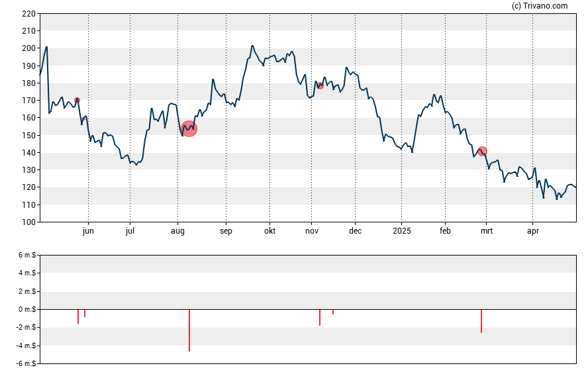588x374 pixels.
Task: Click the 200 price axis label
Action: point(29,48)
